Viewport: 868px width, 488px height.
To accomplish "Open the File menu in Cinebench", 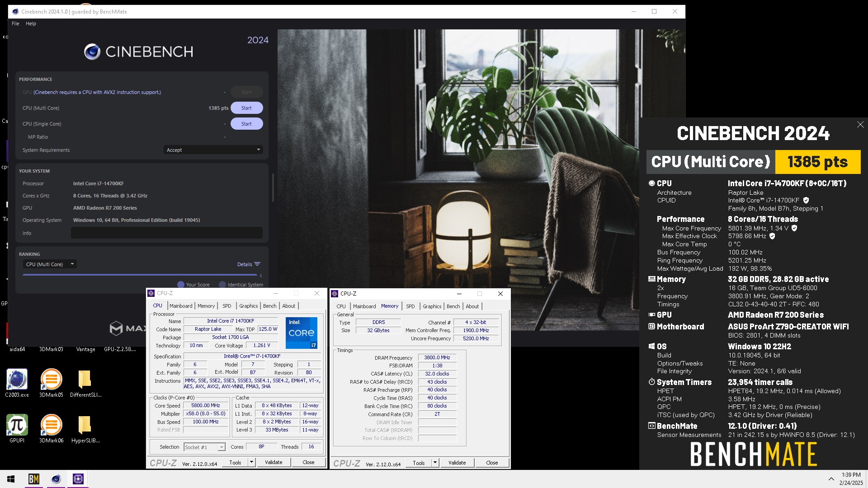I will pos(15,23).
